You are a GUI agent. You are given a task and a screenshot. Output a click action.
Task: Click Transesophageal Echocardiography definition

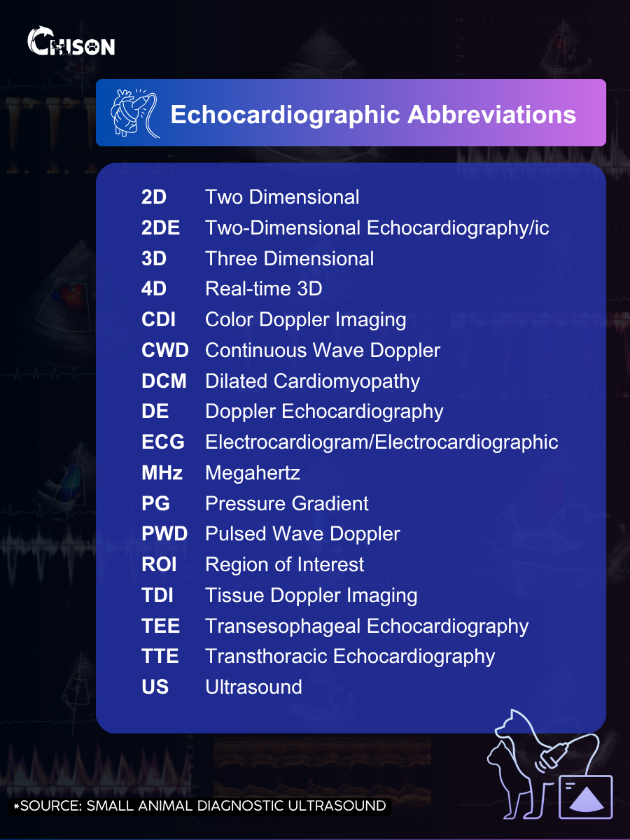click(x=367, y=626)
